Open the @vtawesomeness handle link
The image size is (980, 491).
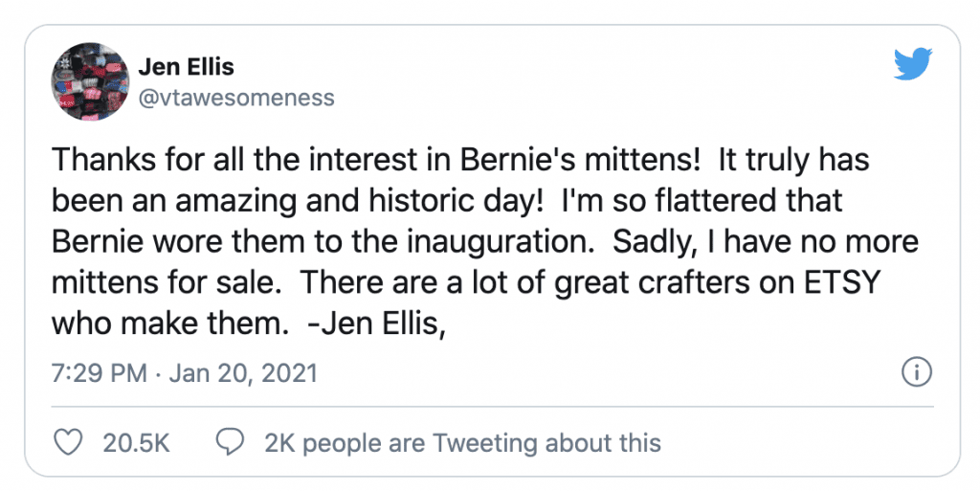(236, 98)
